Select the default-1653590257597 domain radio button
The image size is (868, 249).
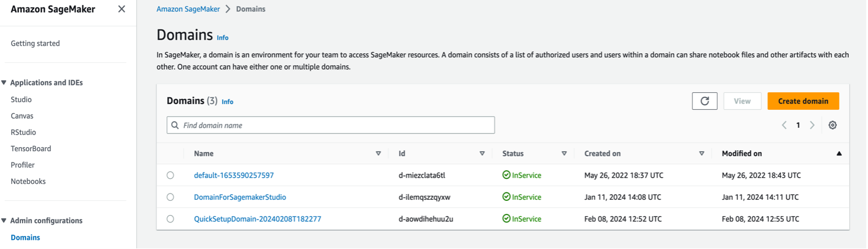pyautogui.click(x=170, y=175)
